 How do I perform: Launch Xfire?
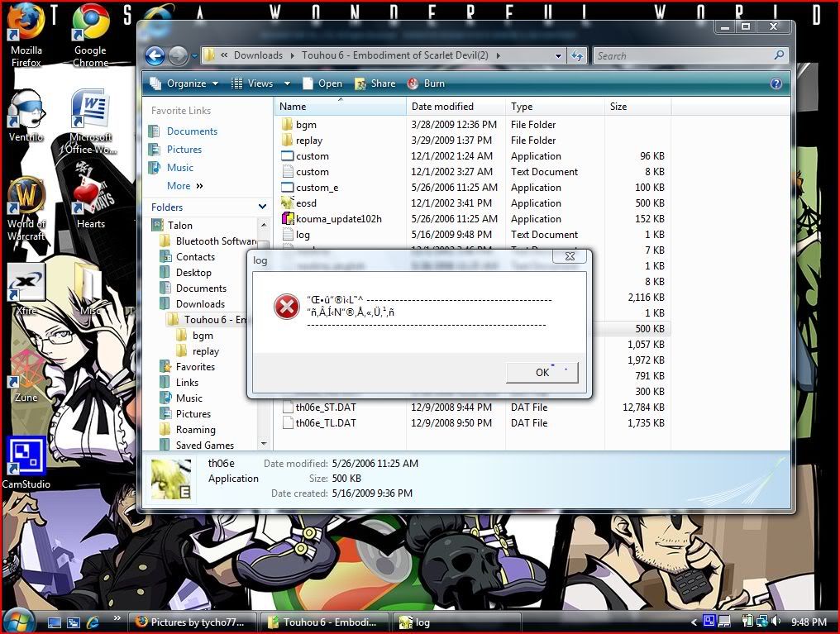[x=25, y=281]
